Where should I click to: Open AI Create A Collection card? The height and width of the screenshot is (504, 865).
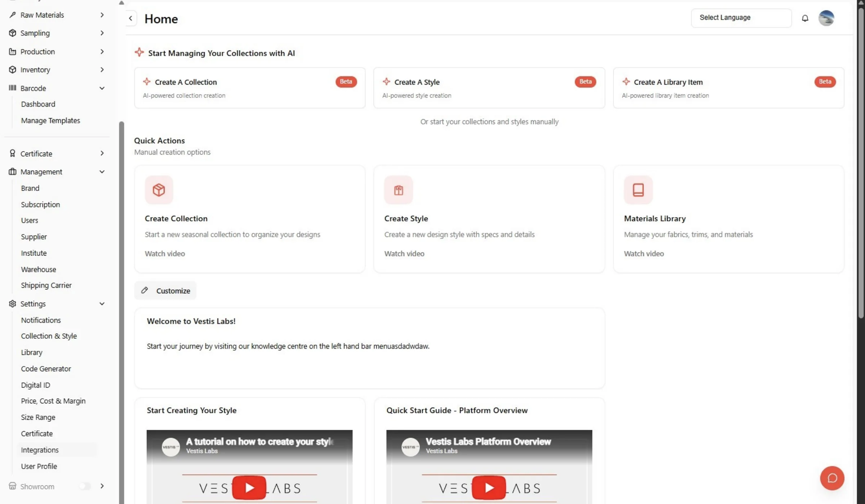coord(250,88)
